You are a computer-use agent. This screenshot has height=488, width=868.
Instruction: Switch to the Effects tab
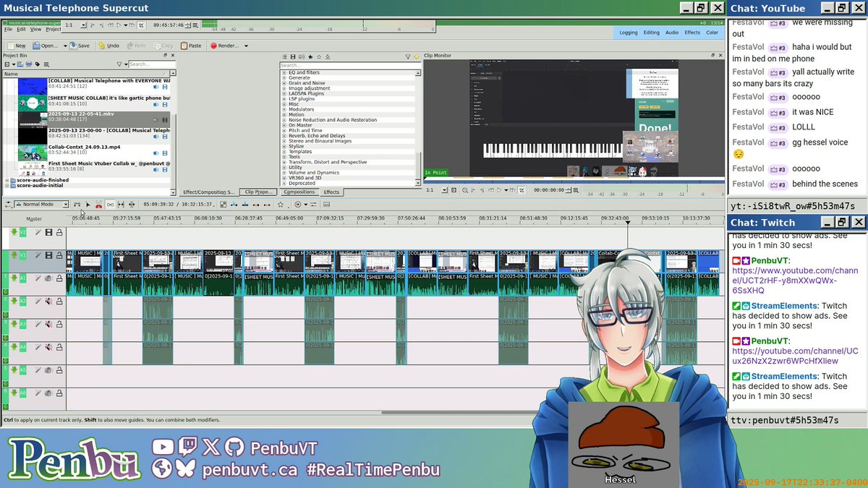tap(331, 192)
